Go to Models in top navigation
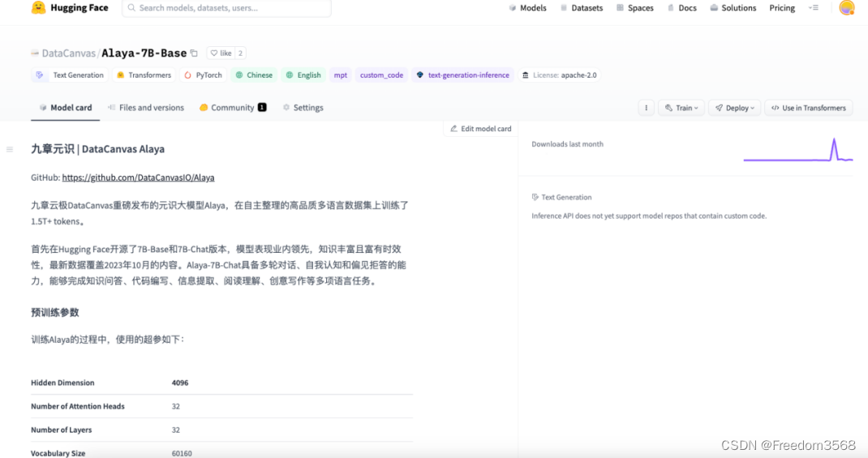 (x=527, y=8)
